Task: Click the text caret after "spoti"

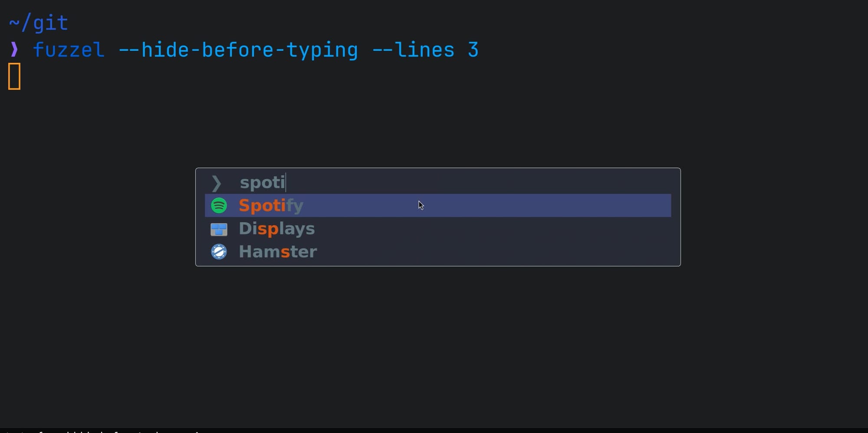Action: pos(286,182)
